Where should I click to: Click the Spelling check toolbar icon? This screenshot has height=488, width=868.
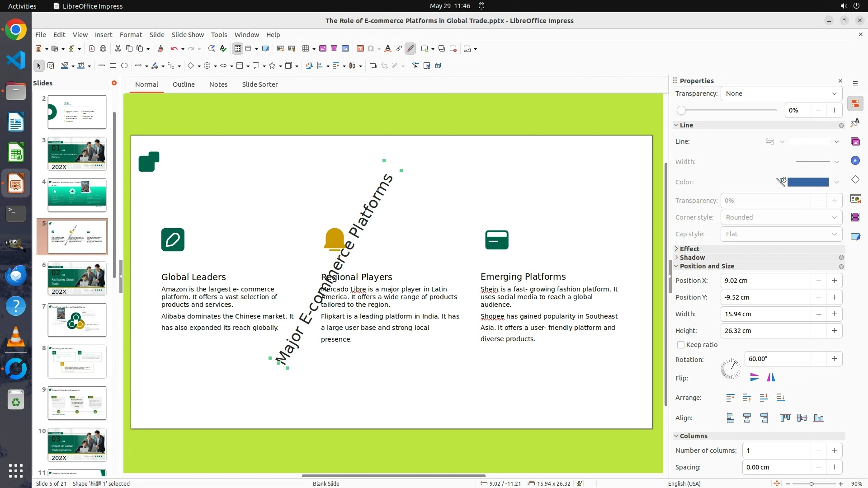223,49
